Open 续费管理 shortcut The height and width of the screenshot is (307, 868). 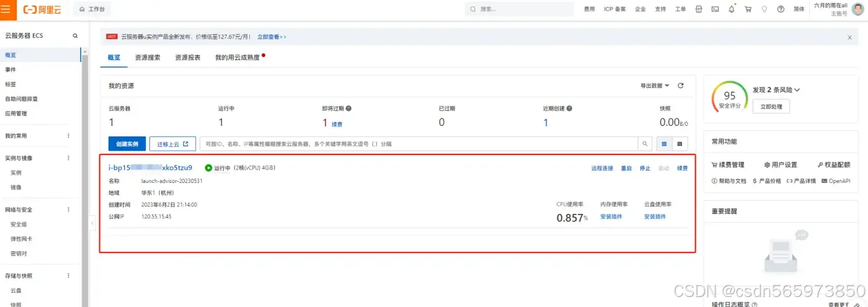(728, 165)
